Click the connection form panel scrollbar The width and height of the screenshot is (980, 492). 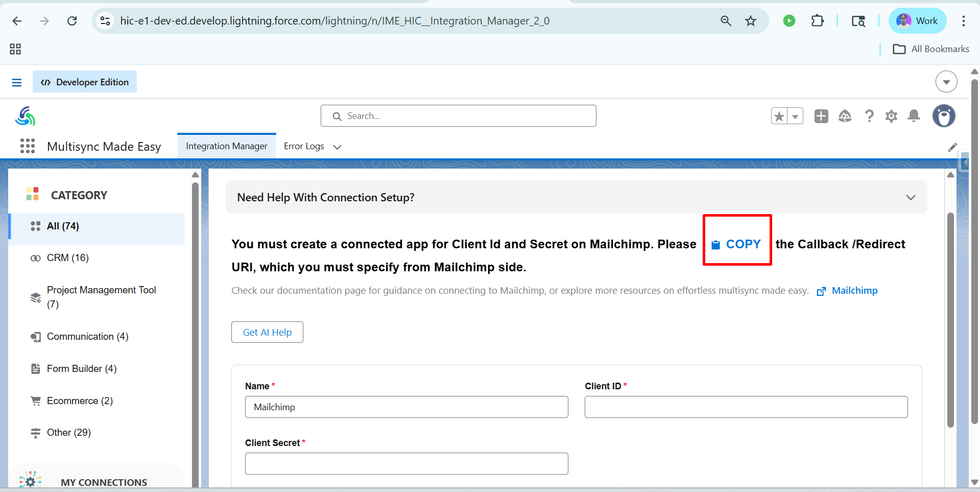click(x=950, y=320)
